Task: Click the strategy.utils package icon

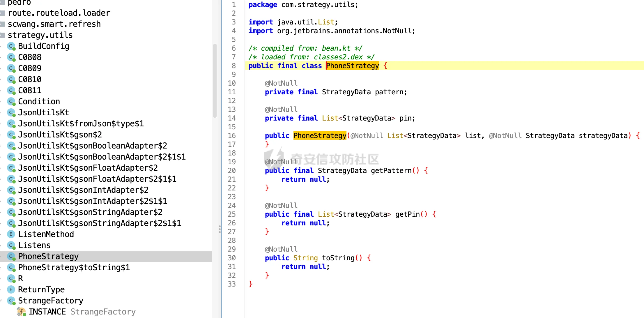Action: (2, 35)
